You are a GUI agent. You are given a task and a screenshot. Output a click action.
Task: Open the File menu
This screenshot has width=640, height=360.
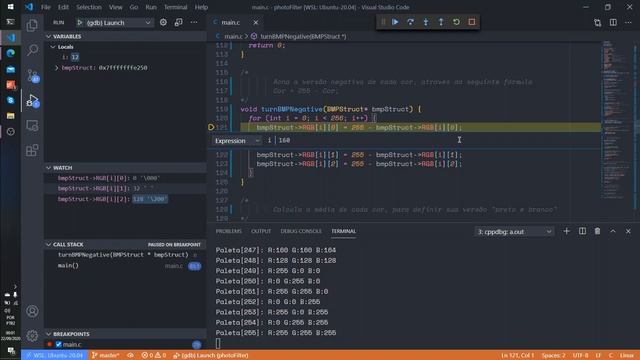46,7
